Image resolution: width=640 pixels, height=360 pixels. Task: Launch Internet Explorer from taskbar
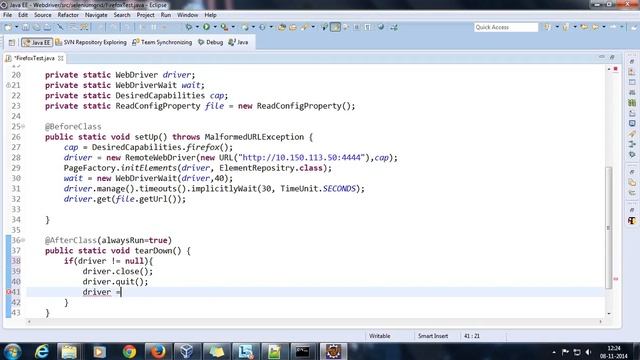click(x=41, y=351)
